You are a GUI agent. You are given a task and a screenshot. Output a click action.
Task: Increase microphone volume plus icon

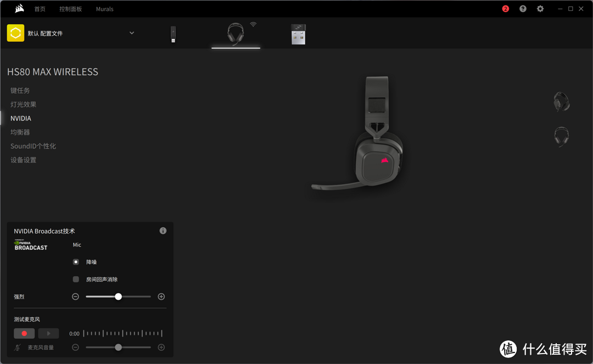(161, 347)
